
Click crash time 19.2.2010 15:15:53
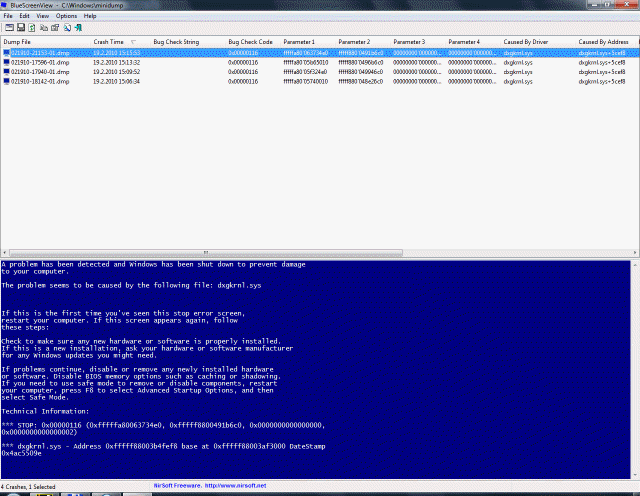coord(116,53)
